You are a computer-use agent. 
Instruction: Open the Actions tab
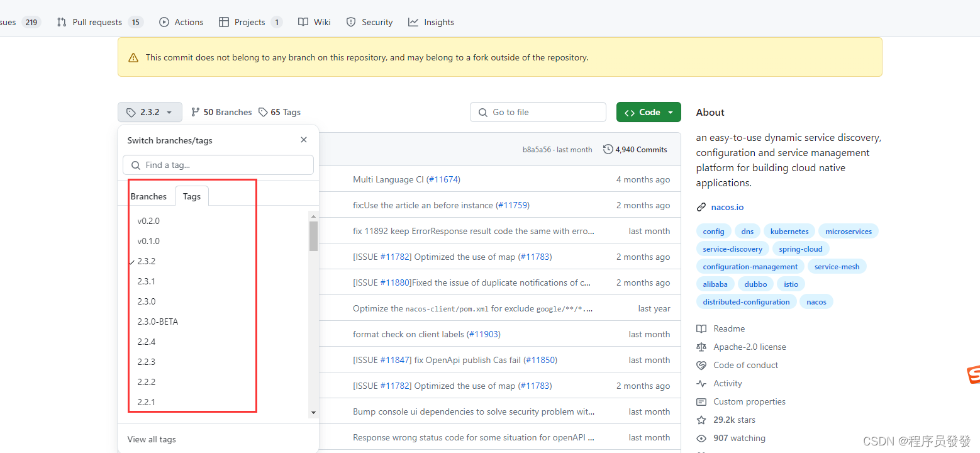(x=181, y=22)
